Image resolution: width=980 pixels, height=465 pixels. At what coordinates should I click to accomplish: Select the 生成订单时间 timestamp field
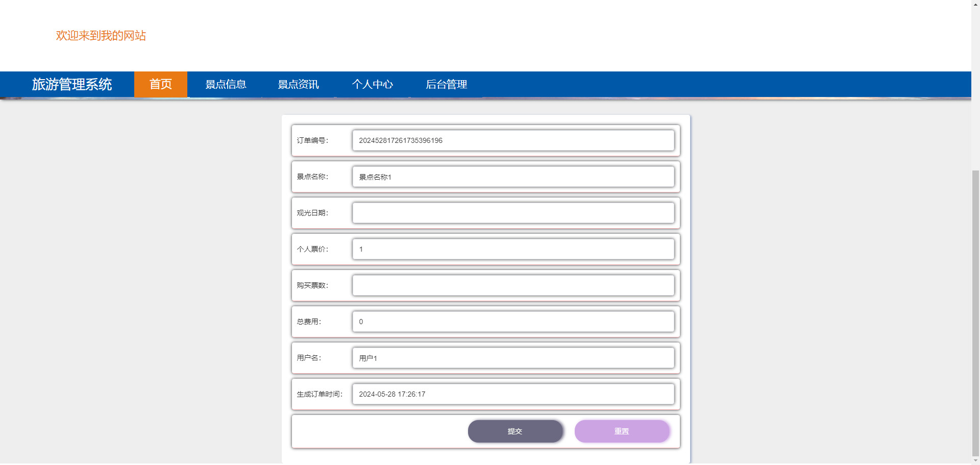513,394
